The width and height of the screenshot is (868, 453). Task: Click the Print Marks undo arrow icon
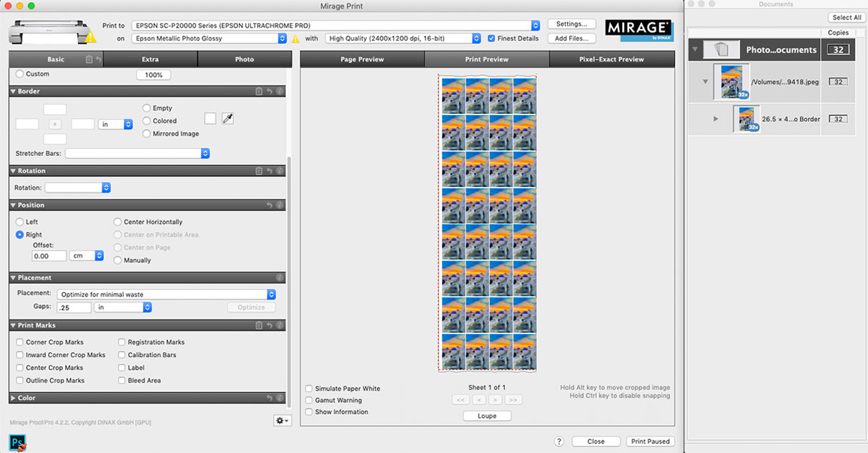tap(270, 326)
